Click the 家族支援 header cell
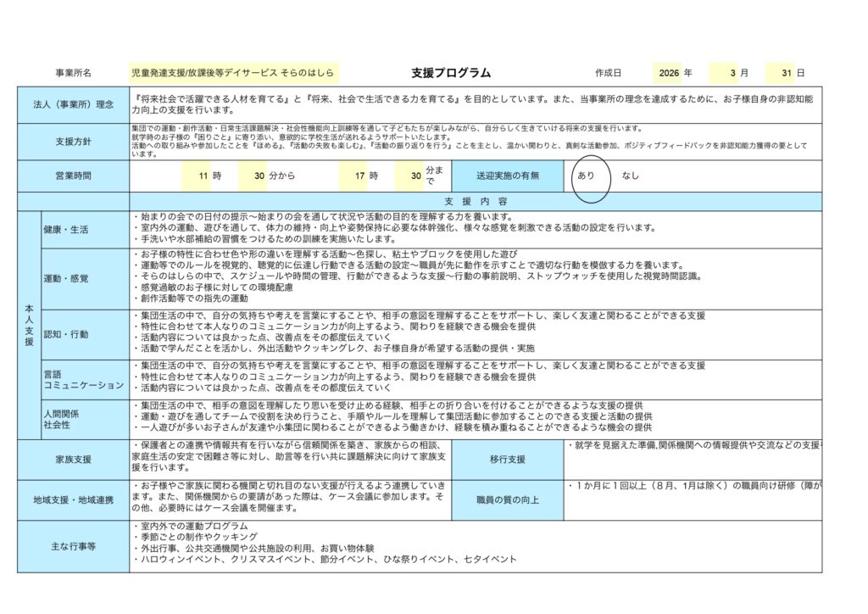 [73, 459]
